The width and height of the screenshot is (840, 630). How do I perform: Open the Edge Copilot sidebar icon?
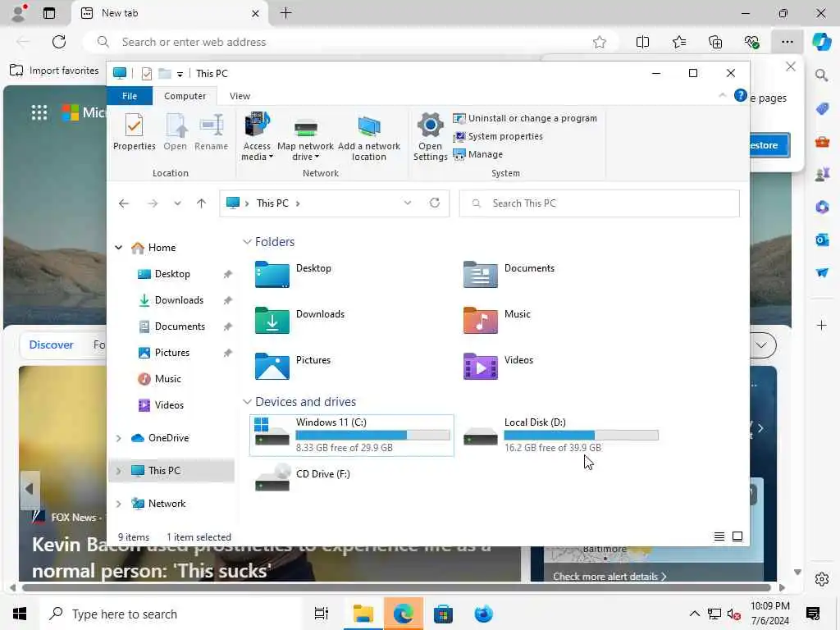coord(821,41)
